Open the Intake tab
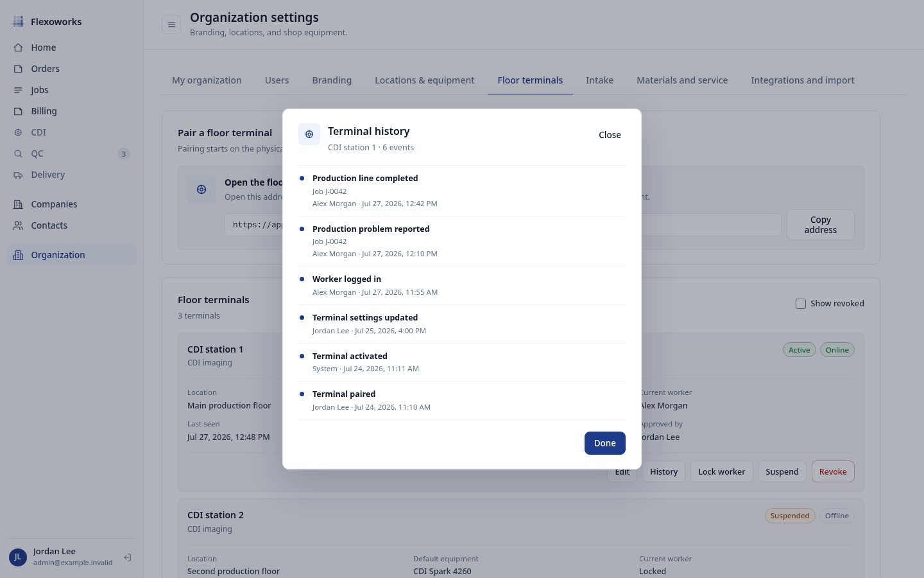924x578 pixels. pos(599,80)
